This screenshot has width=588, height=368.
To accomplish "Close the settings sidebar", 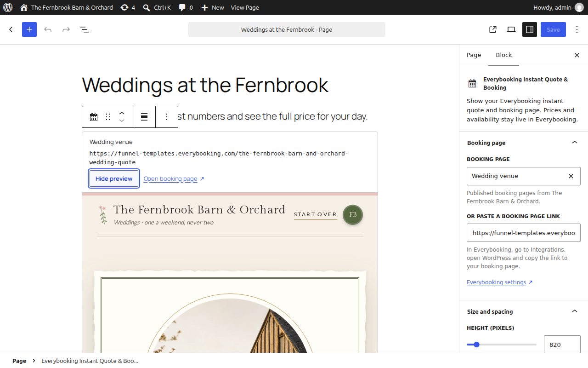I will pos(577,55).
